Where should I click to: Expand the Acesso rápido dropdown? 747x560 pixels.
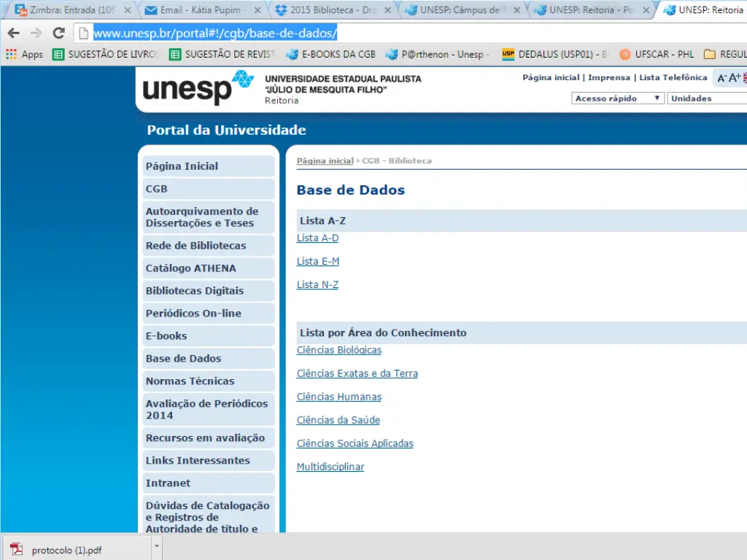pyautogui.click(x=617, y=98)
